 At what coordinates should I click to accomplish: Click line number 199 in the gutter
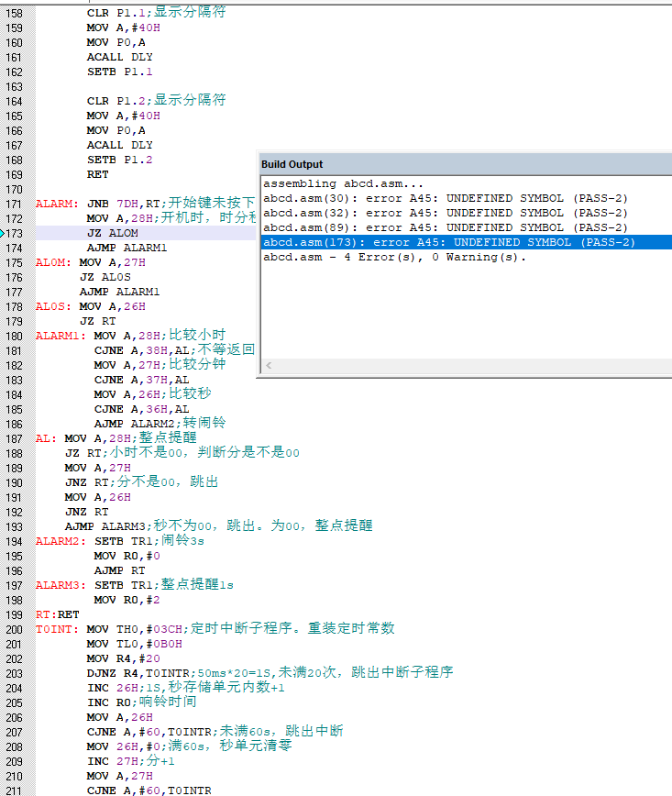tap(15, 615)
